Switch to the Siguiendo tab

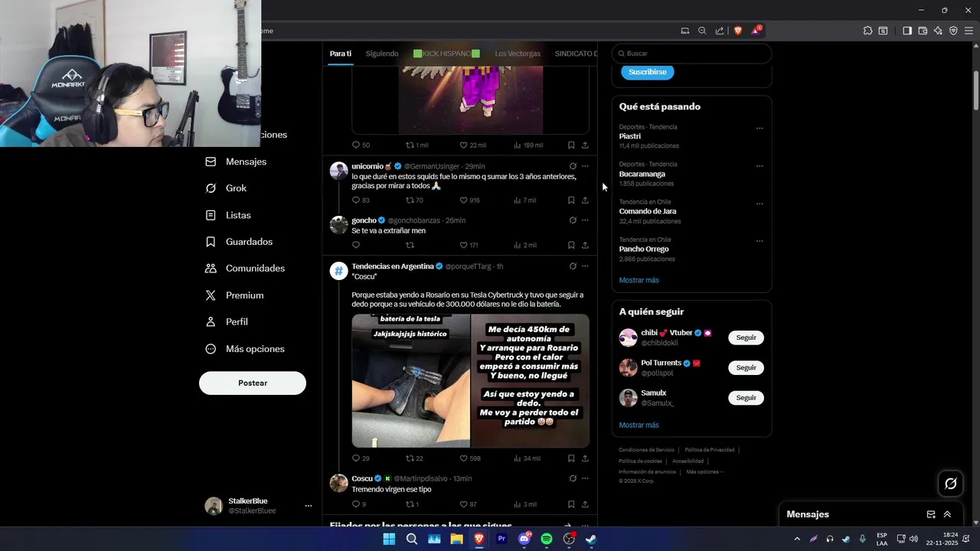(382, 54)
